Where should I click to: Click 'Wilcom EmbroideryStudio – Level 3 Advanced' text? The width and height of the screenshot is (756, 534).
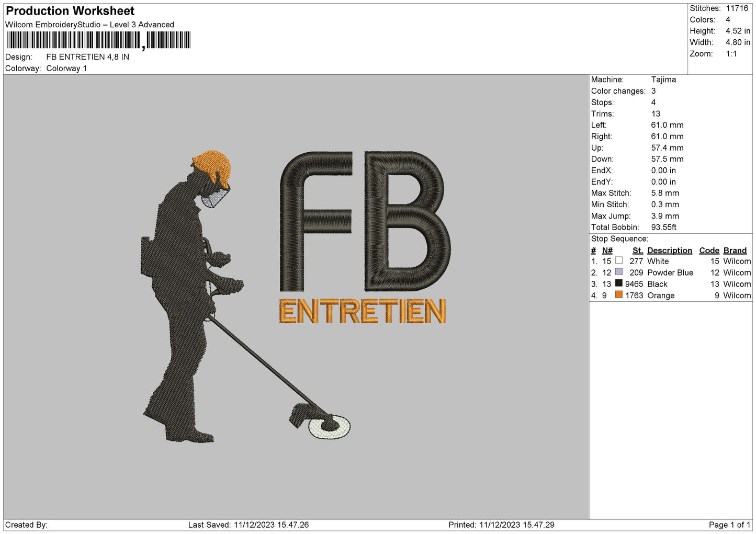(x=89, y=25)
